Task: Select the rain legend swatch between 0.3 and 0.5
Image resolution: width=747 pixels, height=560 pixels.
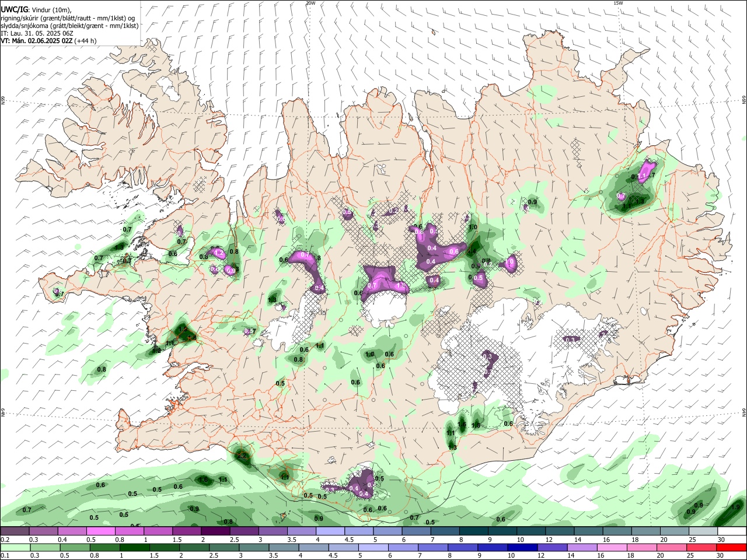Action: tap(44, 547)
